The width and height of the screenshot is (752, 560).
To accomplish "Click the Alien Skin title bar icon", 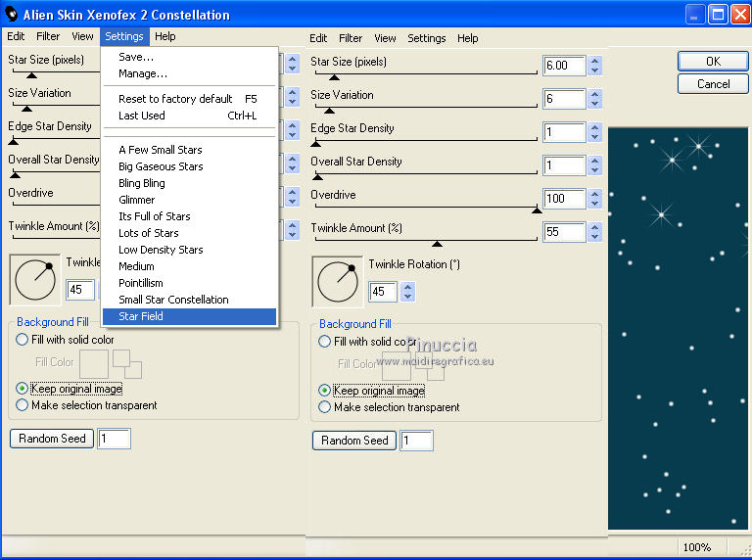I will (x=11, y=14).
